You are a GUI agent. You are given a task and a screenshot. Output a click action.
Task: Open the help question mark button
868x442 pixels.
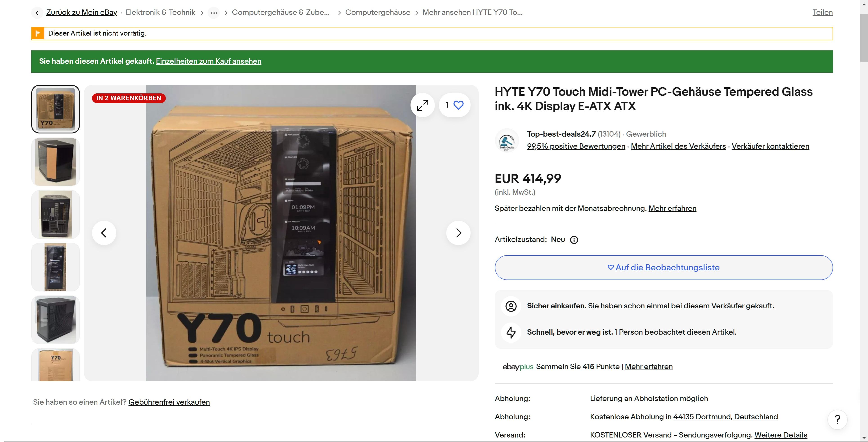pos(837,419)
